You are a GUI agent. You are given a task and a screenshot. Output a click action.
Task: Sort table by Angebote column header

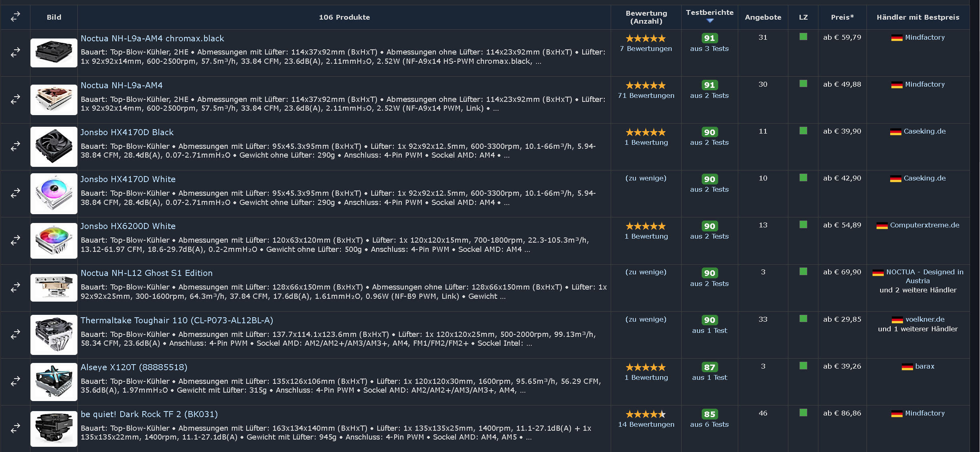pos(763,17)
